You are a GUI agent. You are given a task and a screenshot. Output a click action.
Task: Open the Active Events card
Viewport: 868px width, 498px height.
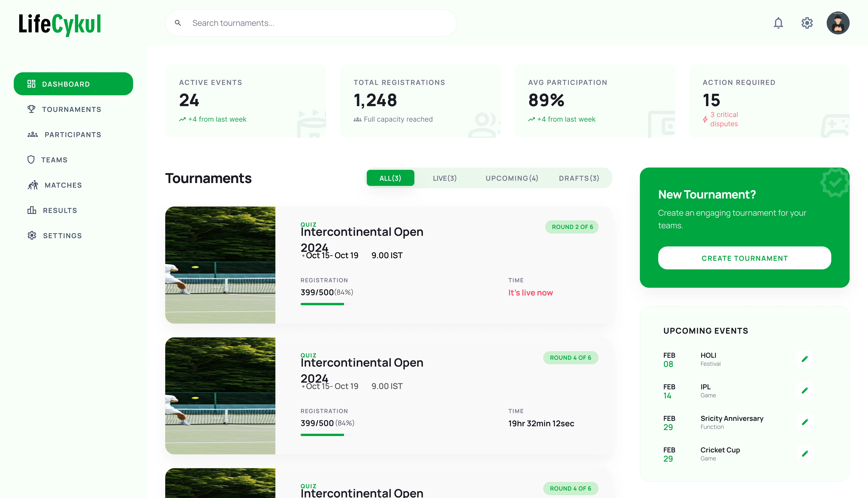pos(246,101)
